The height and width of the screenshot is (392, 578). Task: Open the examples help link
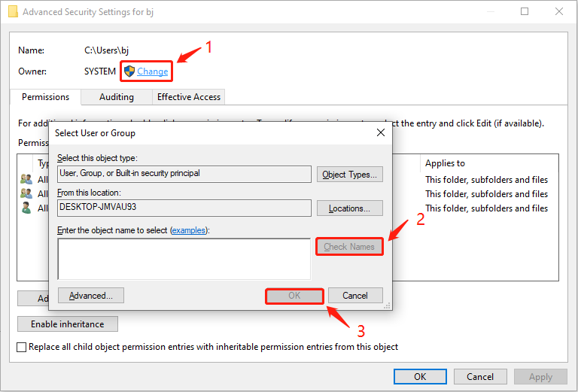tap(189, 229)
